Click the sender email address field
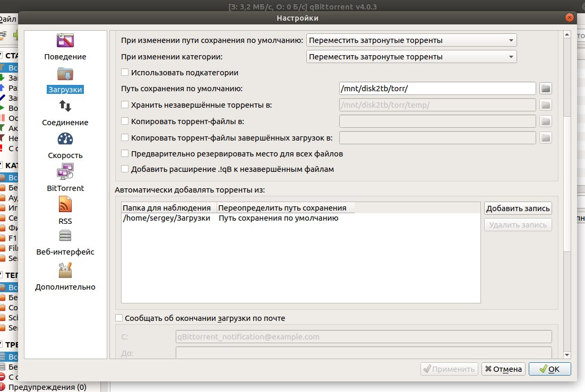The width and height of the screenshot is (585, 392). pyautogui.click(x=364, y=336)
